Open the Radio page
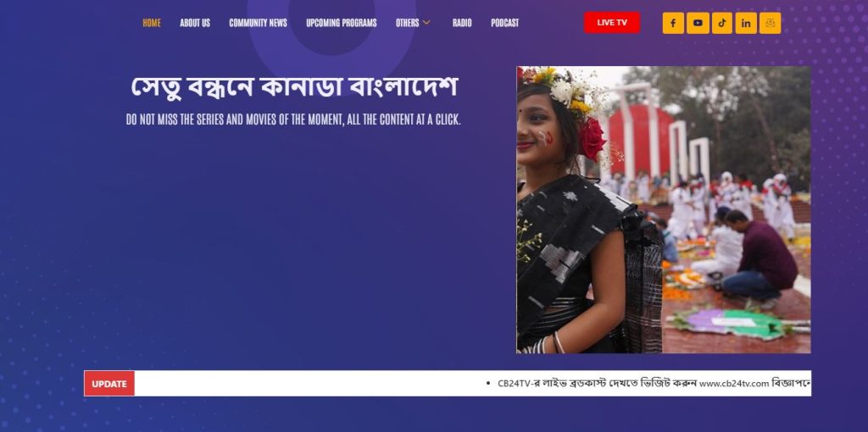This screenshot has height=432, width=868. pyautogui.click(x=462, y=23)
